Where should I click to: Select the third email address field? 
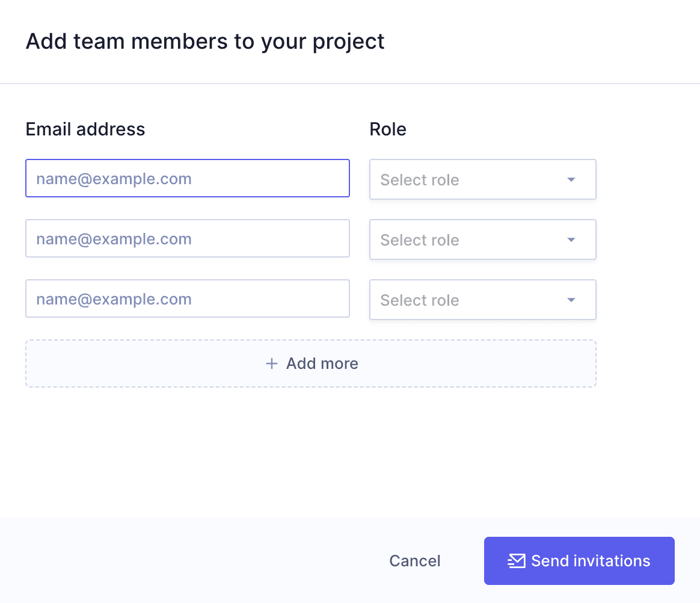188,298
